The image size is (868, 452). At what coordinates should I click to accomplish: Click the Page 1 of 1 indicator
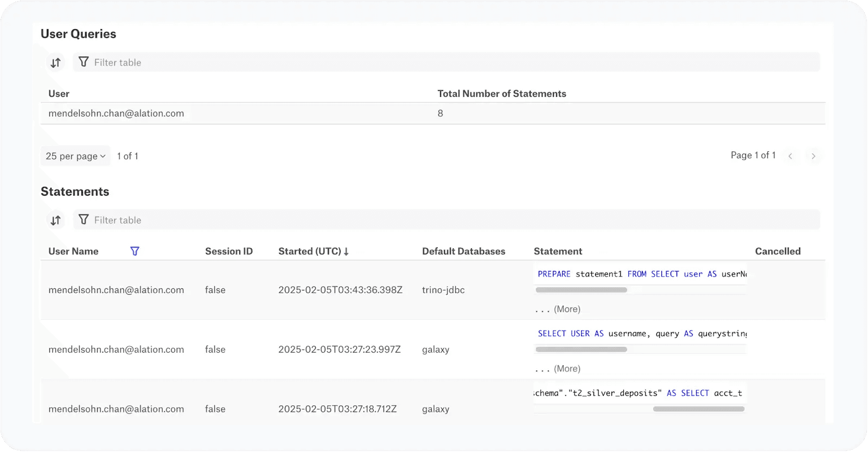pos(753,156)
